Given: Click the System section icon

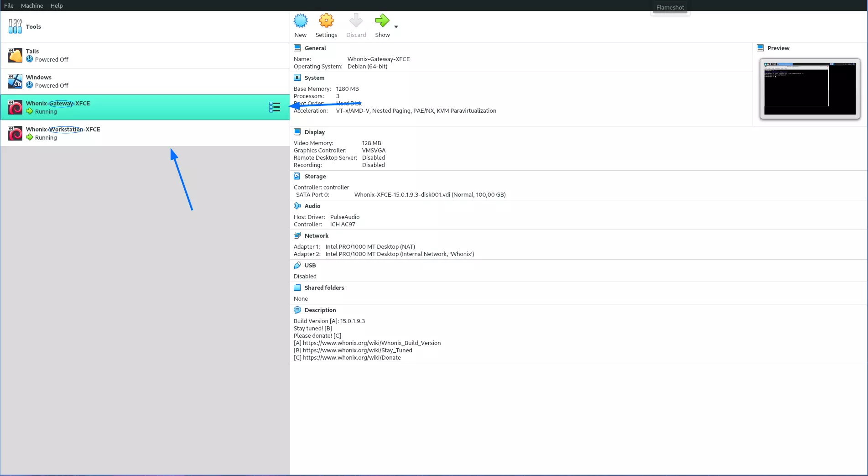Looking at the screenshot, I should [x=297, y=78].
